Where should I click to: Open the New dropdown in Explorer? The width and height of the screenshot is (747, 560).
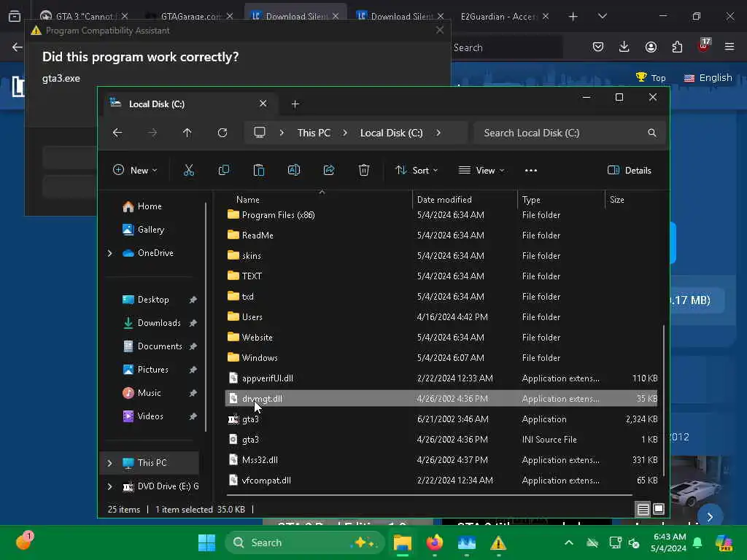point(135,171)
